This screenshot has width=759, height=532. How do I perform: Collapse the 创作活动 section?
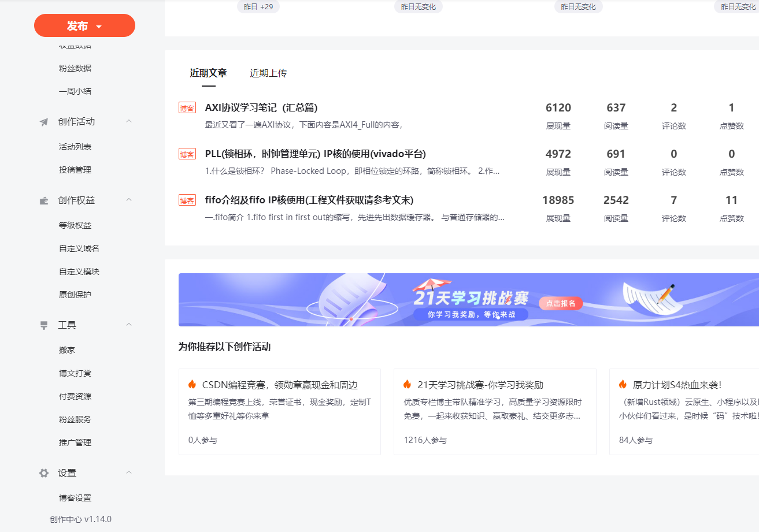click(128, 121)
